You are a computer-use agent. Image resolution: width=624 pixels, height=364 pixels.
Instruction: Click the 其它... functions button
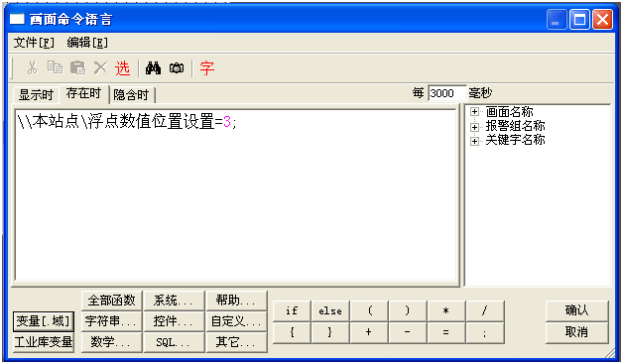pos(236,342)
